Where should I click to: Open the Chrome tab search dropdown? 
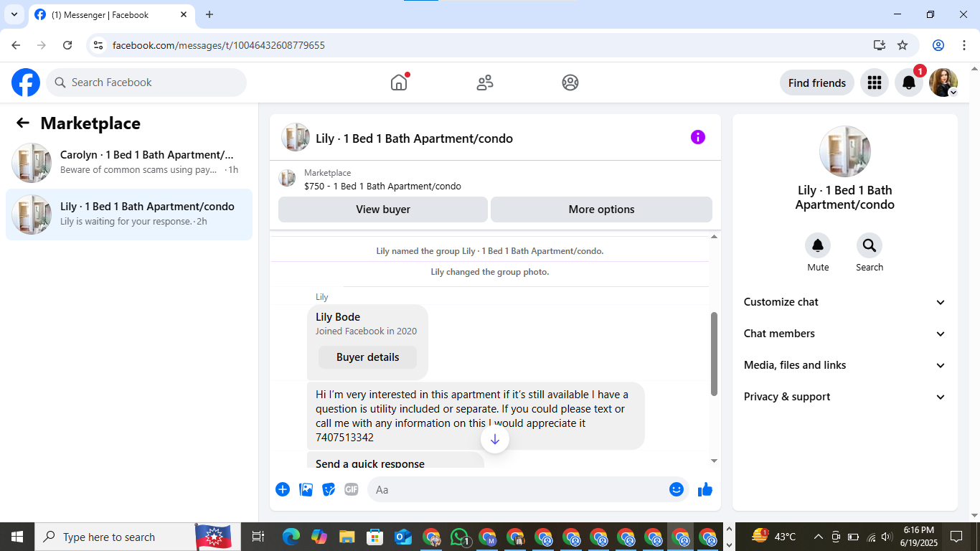(14, 14)
